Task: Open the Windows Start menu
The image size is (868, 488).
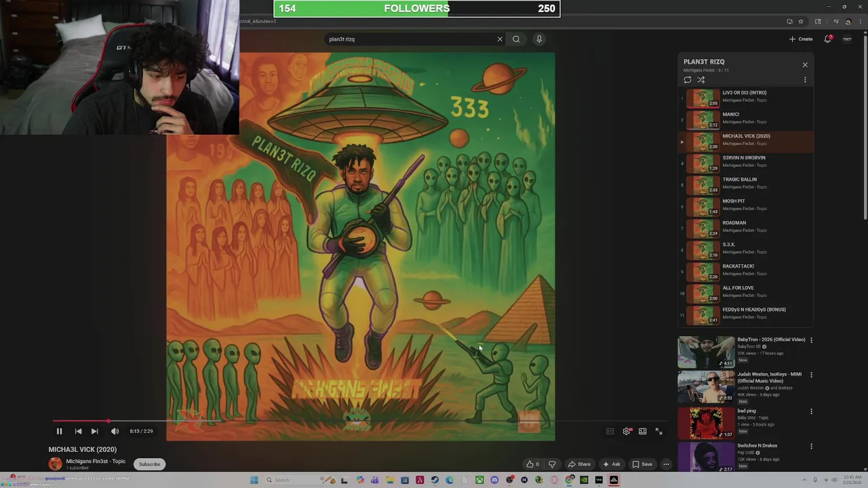Action: click(254, 480)
